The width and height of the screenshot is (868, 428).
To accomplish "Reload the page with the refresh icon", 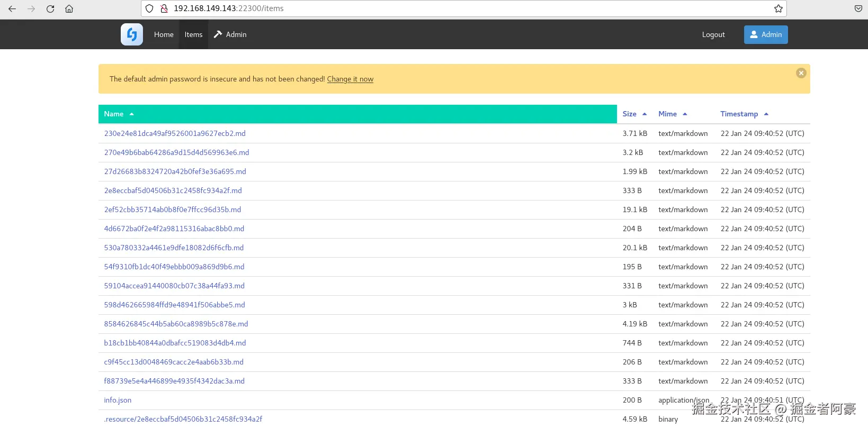I will (50, 8).
